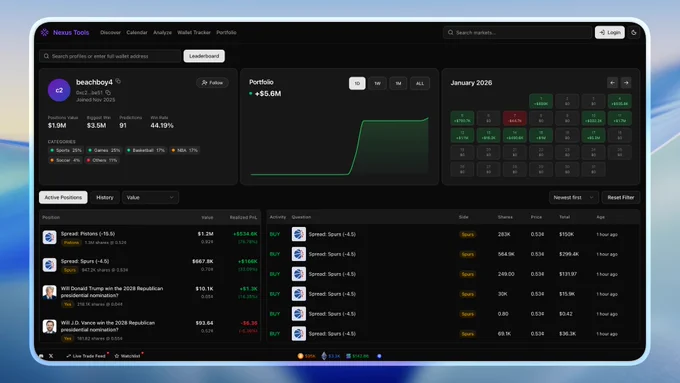The width and height of the screenshot is (680, 383).
Task: Open the X social link icon
Action: click(51, 356)
